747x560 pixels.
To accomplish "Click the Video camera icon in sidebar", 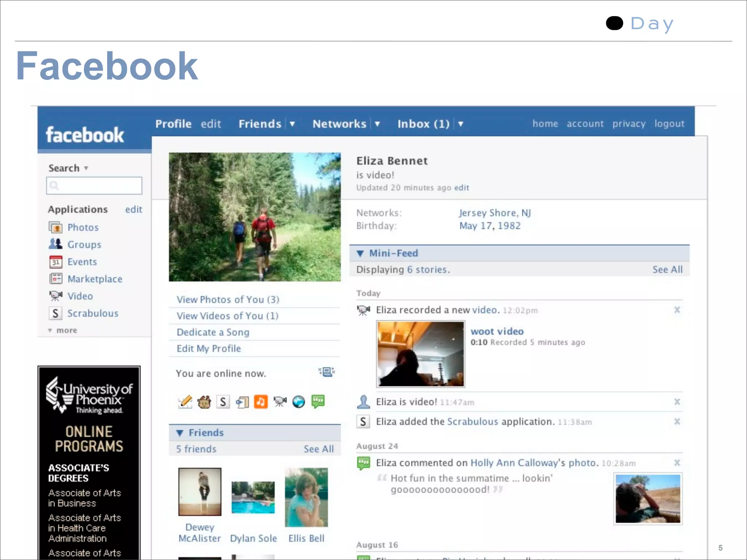I will pyautogui.click(x=55, y=296).
